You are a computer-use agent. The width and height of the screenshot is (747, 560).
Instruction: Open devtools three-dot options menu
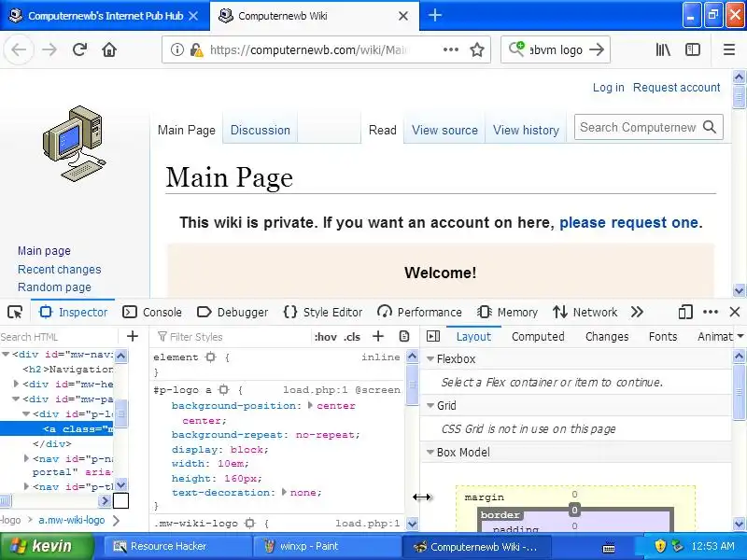tap(711, 313)
